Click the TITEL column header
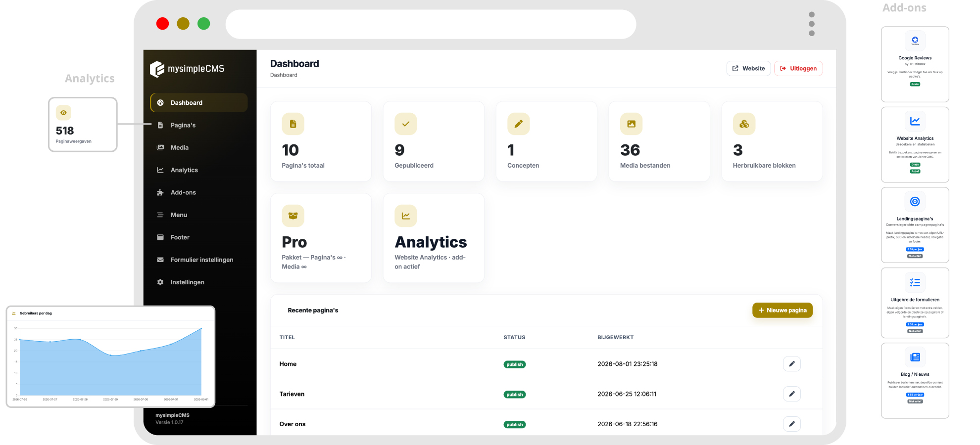Screen dimensions: 980x445 [287, 338]
